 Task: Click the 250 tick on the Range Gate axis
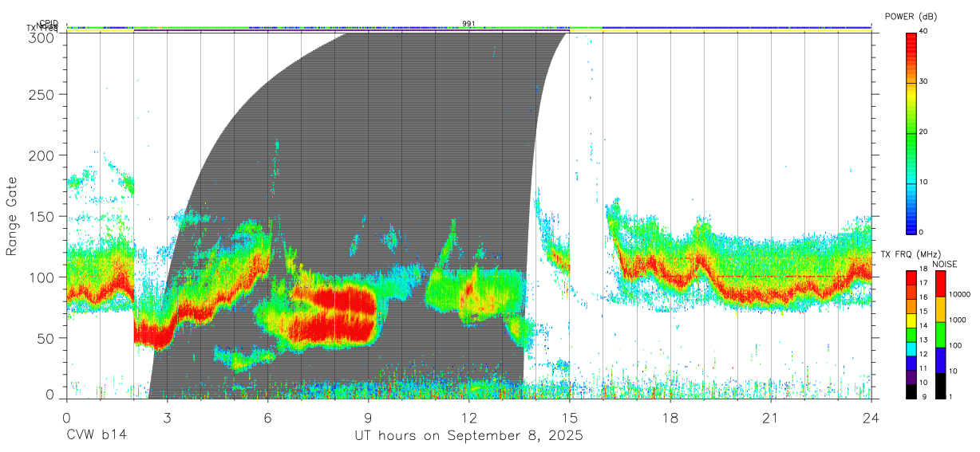tap(42, 94)
